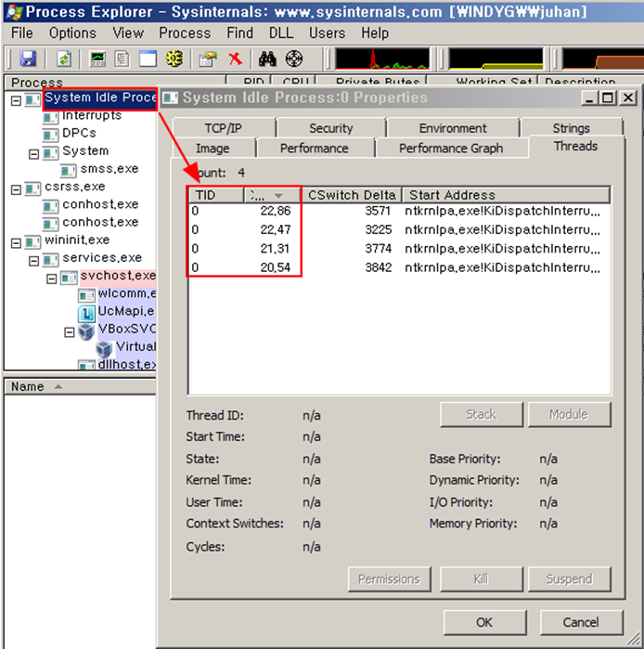Open the System Information graph icon
Viewport: 644px width, 649px height.
click(x=98, y=58)
